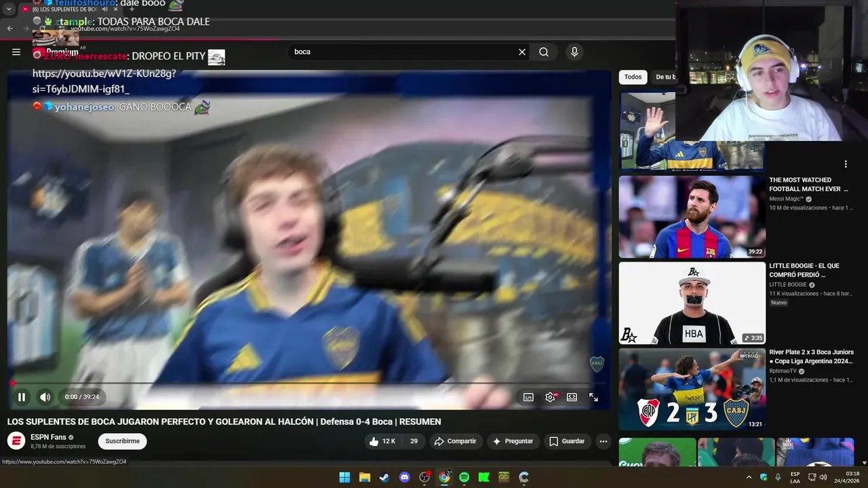This screenshot has height=488, width=868.
Task: Toggle subtitles in the video player
Action: (x=528, y=397)
